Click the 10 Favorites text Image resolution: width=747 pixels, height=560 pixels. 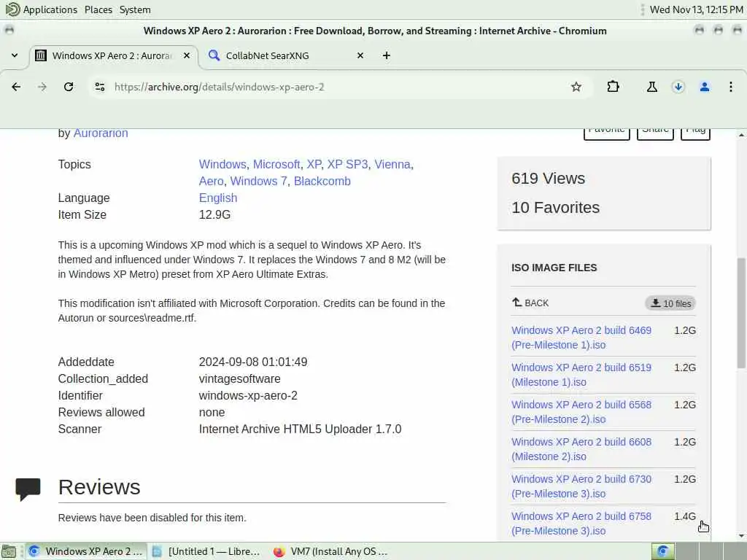point(555,208)
